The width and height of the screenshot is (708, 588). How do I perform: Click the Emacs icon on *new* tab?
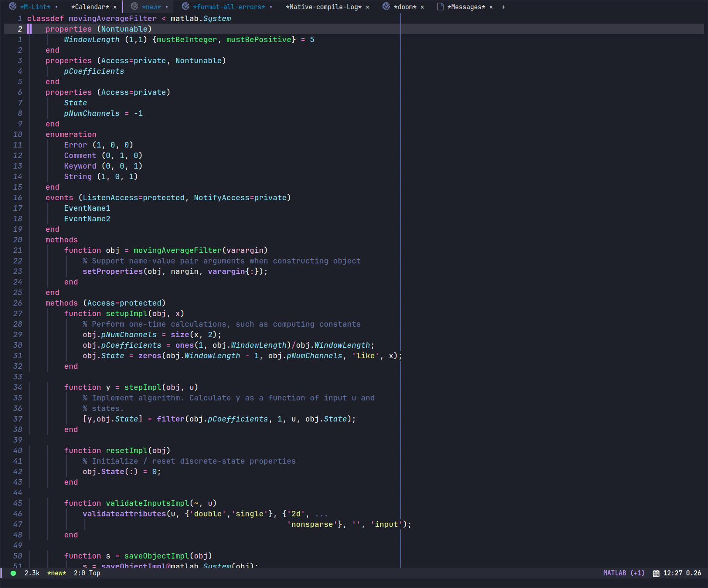(134, 7)
